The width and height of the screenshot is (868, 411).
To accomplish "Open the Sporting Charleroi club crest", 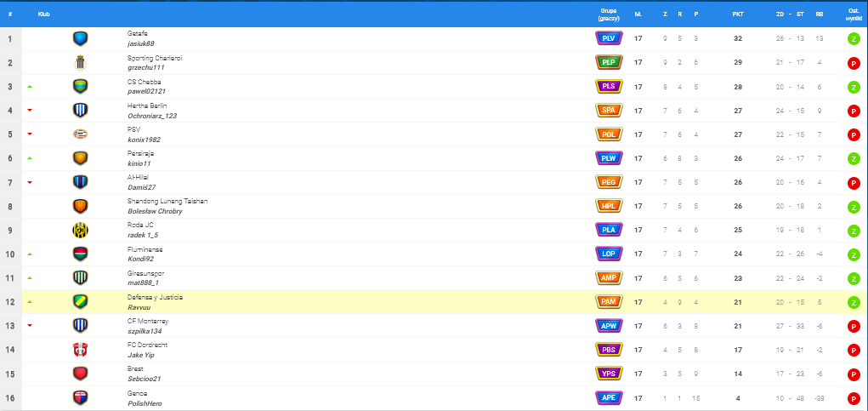I will [x=80, y=62].
